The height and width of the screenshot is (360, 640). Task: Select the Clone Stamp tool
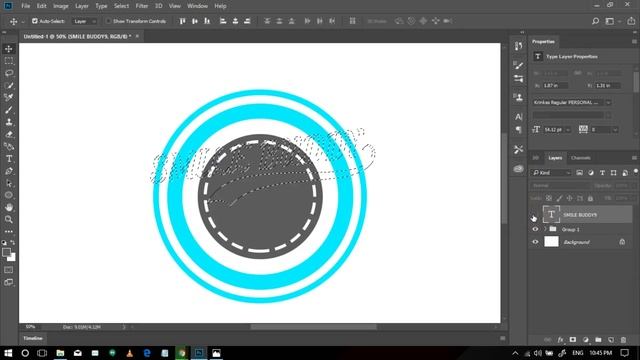click(9, 122)
